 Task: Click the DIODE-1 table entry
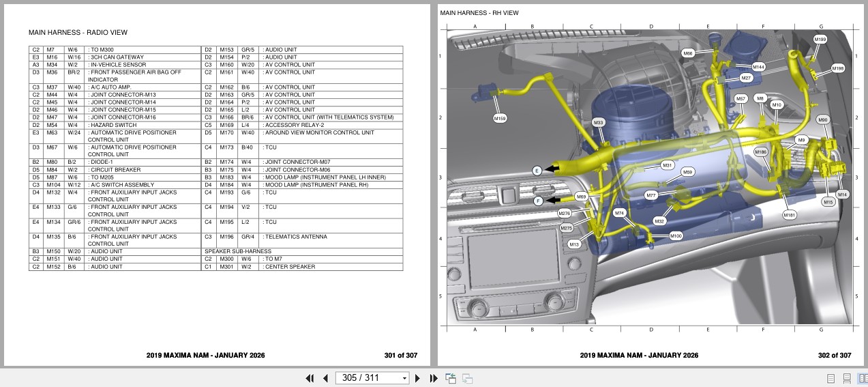tap(102, 162)
